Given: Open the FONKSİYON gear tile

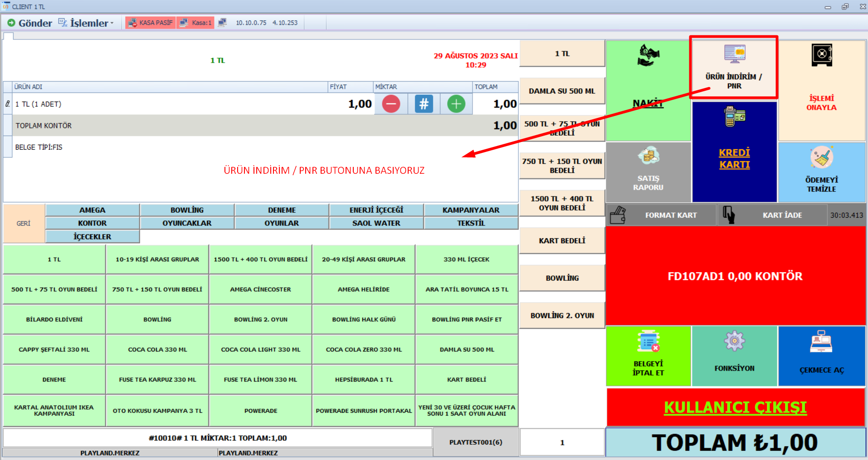Looking at the screenshot, I should (734, 356).
